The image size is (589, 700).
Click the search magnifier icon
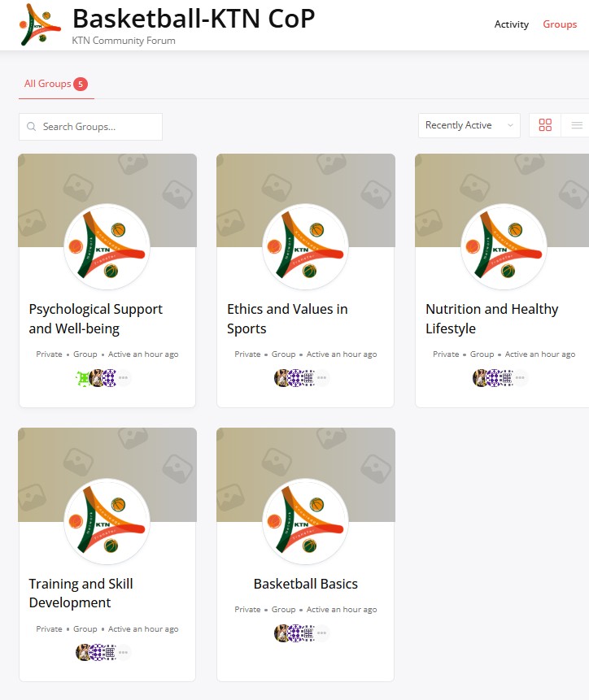point(31,127)
